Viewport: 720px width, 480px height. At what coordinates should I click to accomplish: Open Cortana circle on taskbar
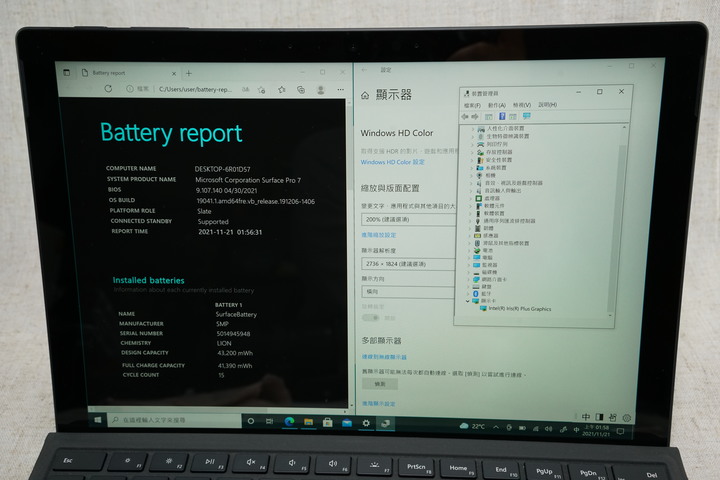(x=251, y=421)
